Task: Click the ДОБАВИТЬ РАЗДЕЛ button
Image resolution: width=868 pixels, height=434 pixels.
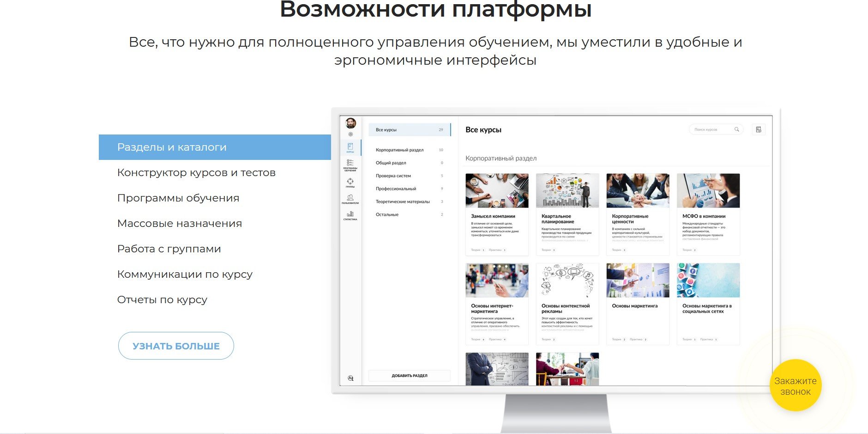Action: click(410, 376)
